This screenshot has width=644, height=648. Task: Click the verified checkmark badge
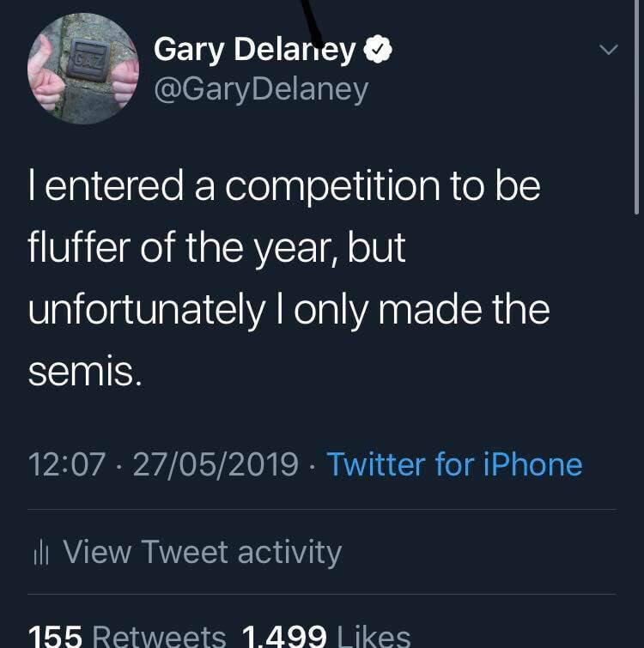378,51
